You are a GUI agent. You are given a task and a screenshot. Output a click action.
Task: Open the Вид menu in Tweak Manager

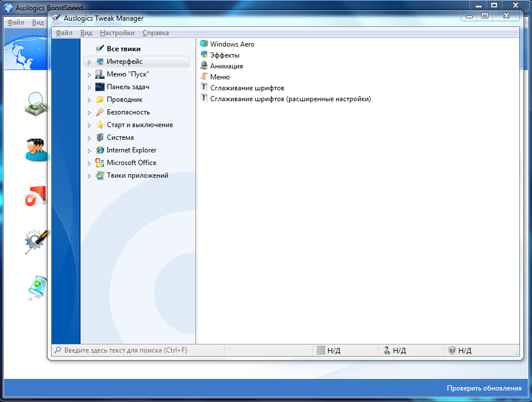click(86, 33)
